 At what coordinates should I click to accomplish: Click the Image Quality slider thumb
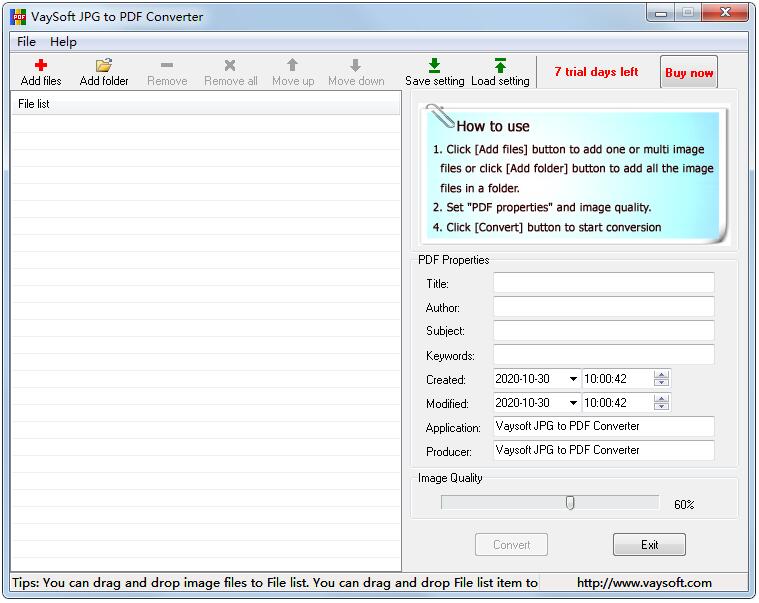pyautogui.click(x=570, y=503)
